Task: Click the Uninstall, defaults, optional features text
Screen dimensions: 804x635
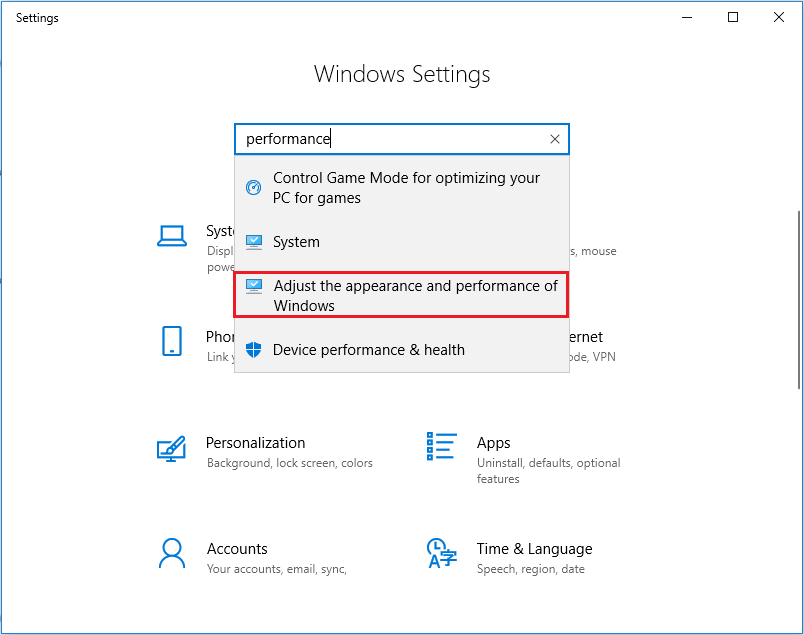Action: pos(548,471)
